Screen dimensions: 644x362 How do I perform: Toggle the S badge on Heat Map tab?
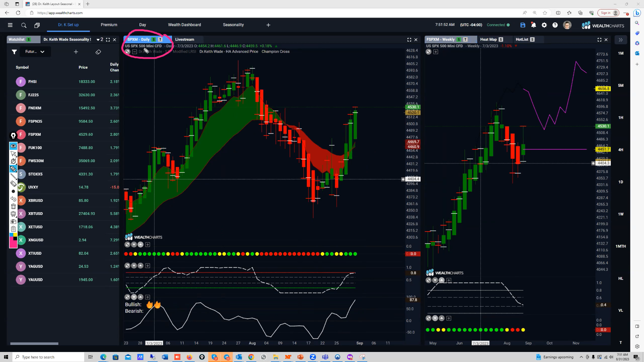pyautogui.click(x=501, y=40)
